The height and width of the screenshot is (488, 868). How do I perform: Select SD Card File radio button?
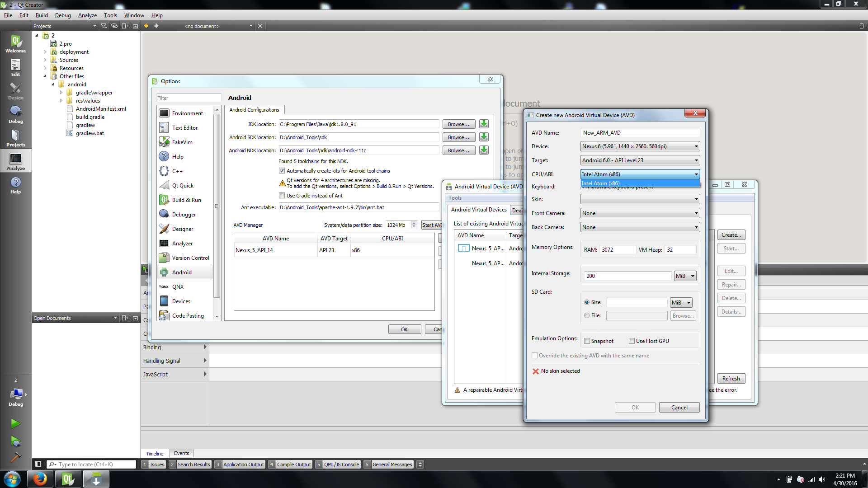[587, 315]
